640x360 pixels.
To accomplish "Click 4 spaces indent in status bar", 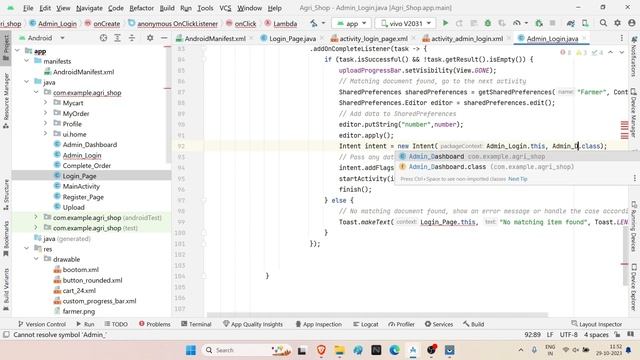I will tap(596, 335).
